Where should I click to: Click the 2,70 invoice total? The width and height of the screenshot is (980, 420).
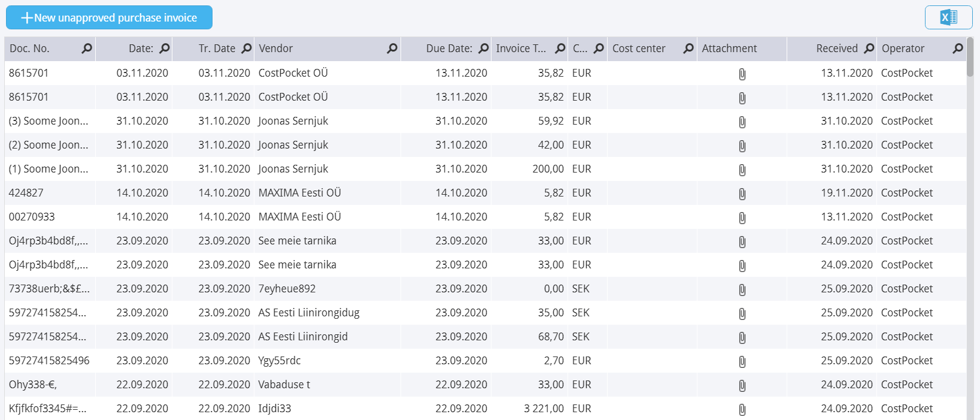554,361
